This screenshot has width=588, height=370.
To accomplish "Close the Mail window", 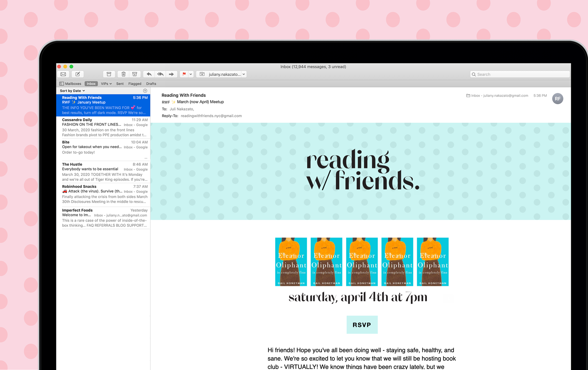I will [59, 67].
